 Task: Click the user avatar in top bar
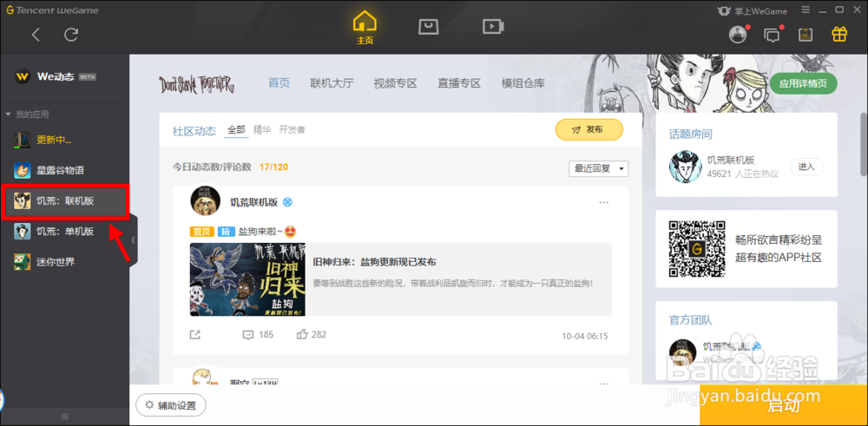point(737,35)
